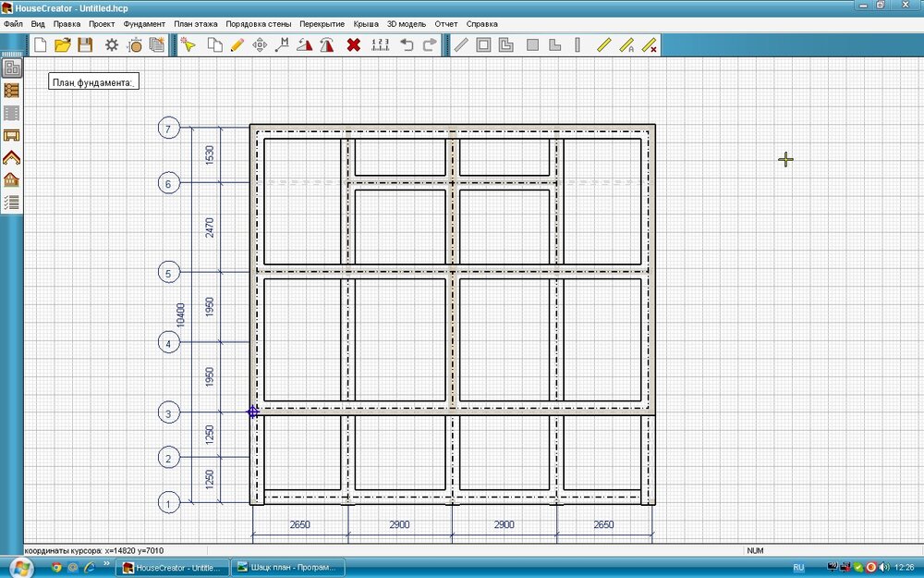Viewport: 924px width, 578px height.
Task: Select the yellow pencil edit tool
Action: click(237, 44)
